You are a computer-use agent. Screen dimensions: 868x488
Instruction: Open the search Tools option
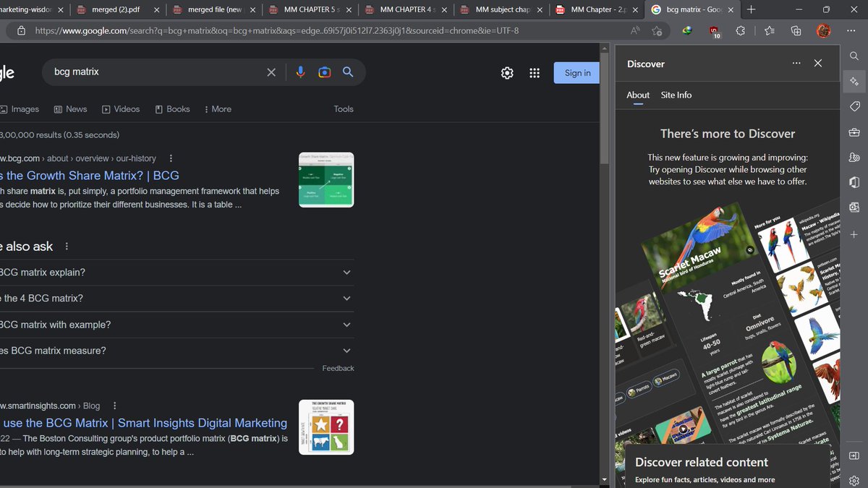pos(344,109)
